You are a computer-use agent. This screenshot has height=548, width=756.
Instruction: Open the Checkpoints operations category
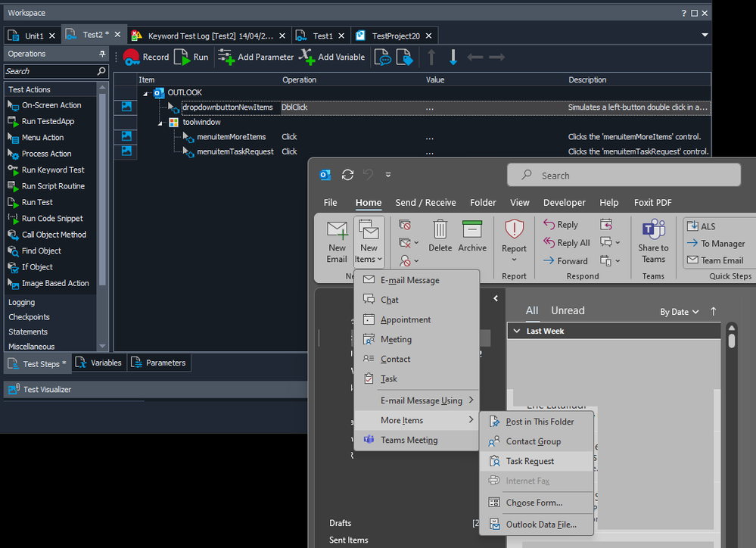click(x=29, y=317)
